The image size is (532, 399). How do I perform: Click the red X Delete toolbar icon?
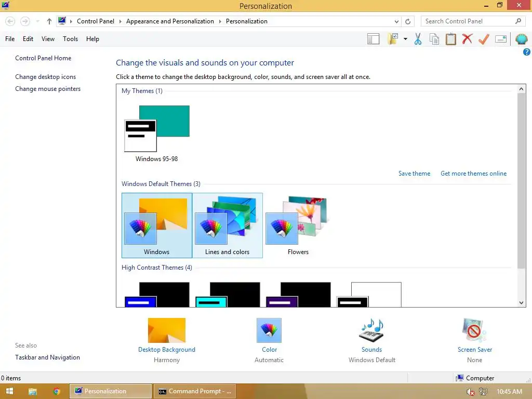click(x=467, y=38)
